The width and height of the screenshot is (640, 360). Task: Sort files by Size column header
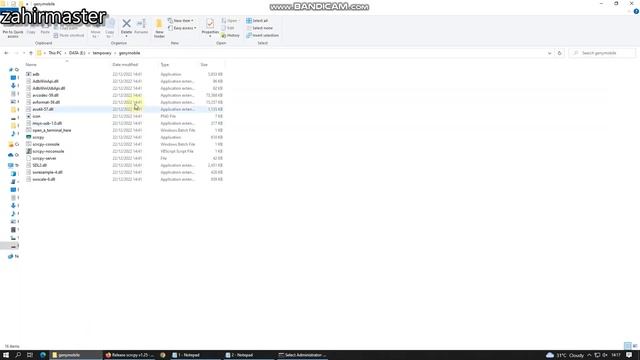click(204, 64)
